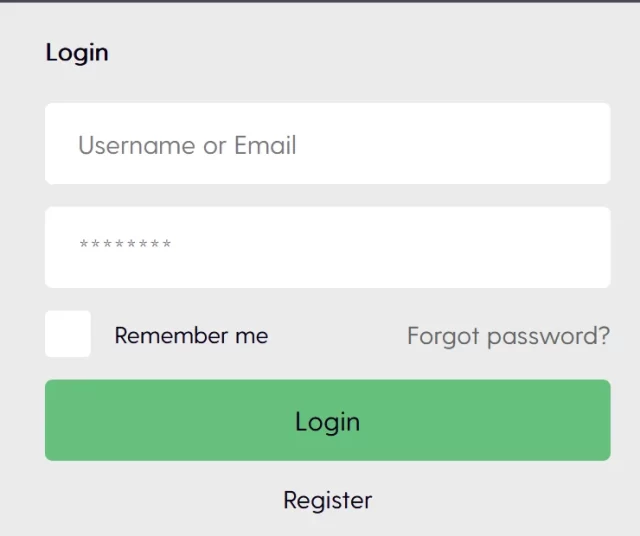Click the green Login submit bar
The height and width of the screenshot is (536, 640).
click(327, 420)
